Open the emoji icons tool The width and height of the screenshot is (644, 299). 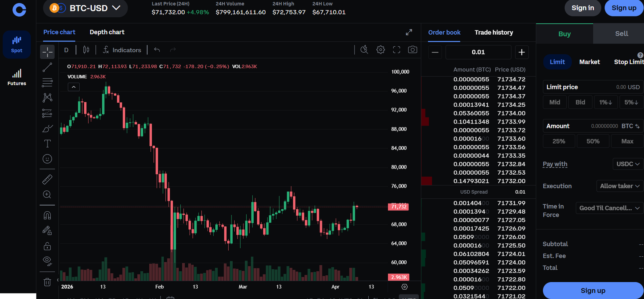click(x=47, y=159)
